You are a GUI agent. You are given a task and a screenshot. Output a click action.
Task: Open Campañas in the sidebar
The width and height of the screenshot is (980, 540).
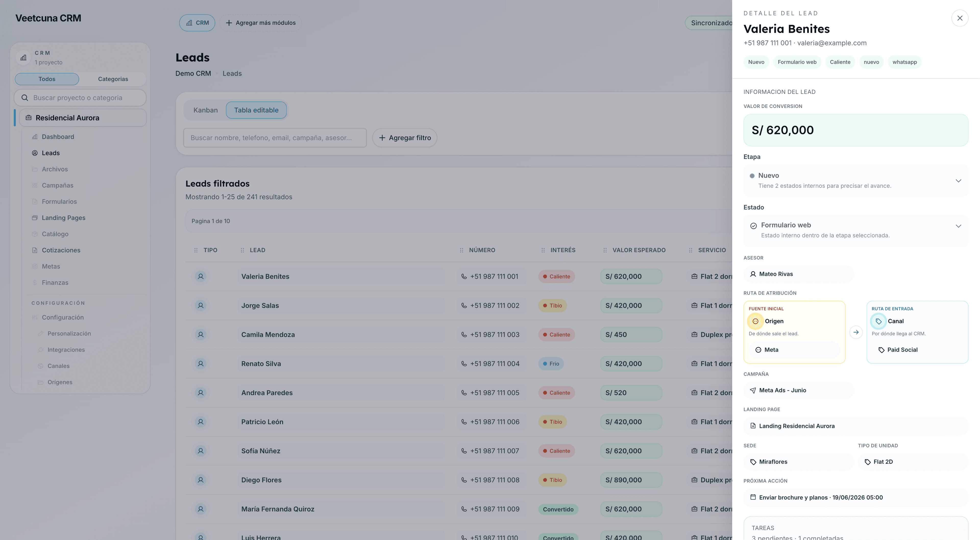click(x=57, y=185)
